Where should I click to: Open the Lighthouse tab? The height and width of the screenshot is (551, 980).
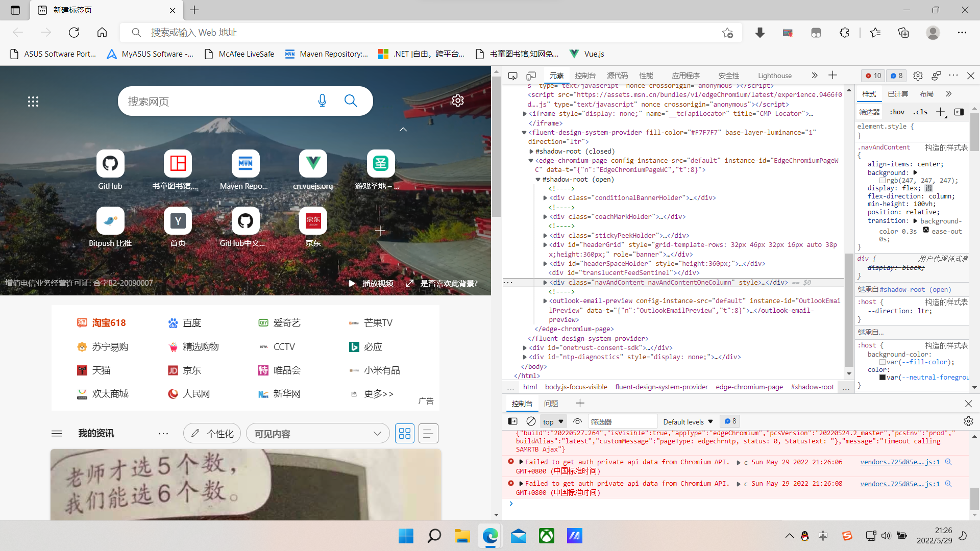tap(775, 76)
